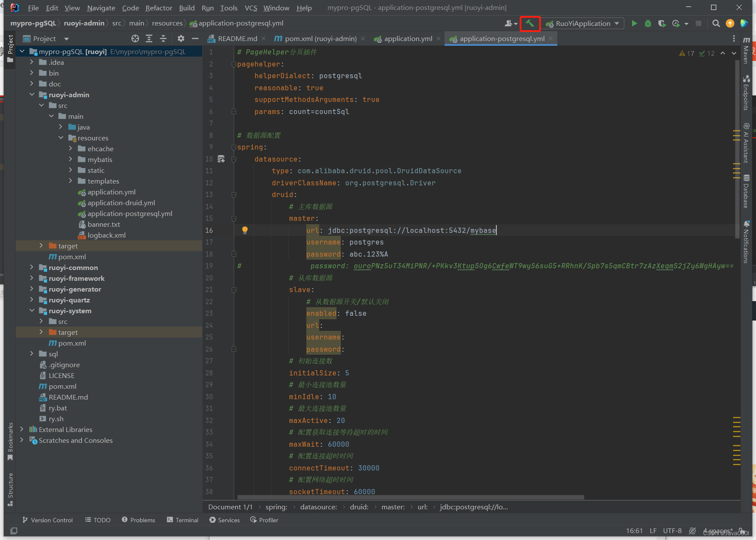Open the Profiler tool window
This screenshot has width=756, height=540.
coord(264,520)
